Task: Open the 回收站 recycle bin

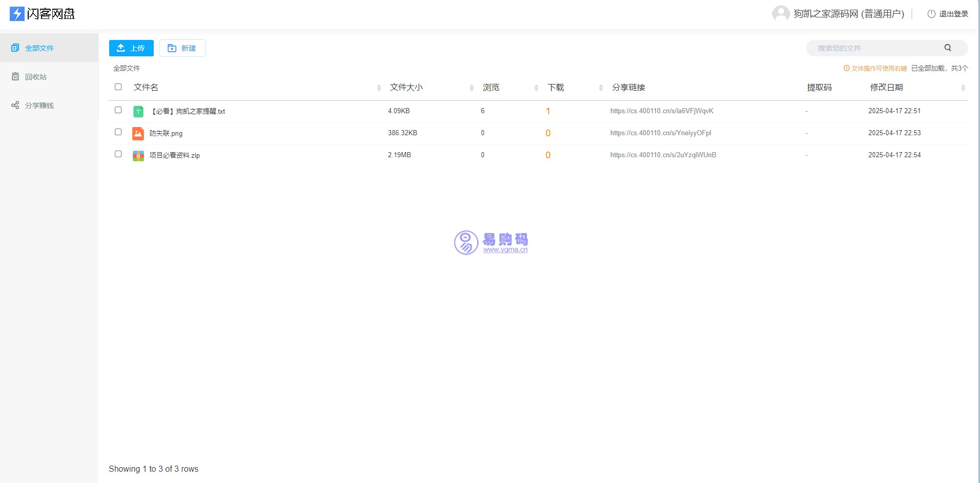Action: coord(35,76)
